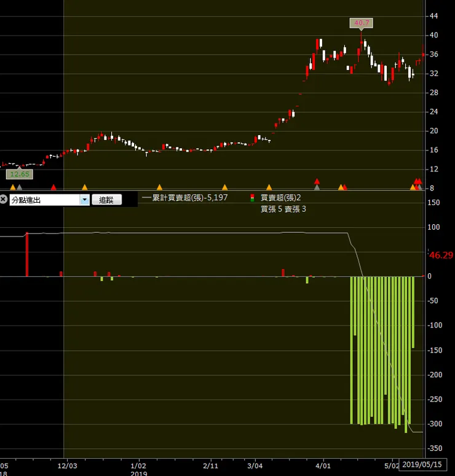Screen dimensions: 455x476
Task: Click the yellow triangle marker nearest the 2/11 date
Action: point(224,187)
